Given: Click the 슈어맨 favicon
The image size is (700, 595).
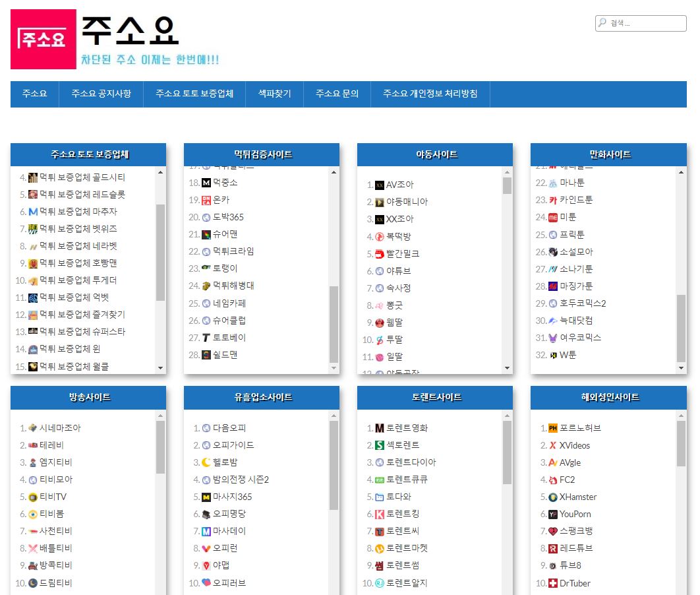Looking at the screenshot, I should point(206,235).
